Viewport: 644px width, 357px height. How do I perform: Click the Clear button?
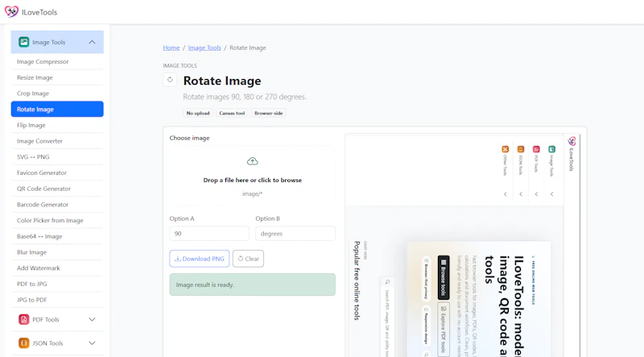click(248, 259)
